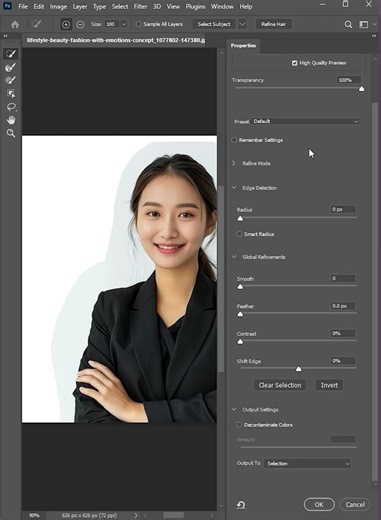This screenshot has width=381, height=520.
Task: Click the Feather slider handle
Action: [240, 314]
